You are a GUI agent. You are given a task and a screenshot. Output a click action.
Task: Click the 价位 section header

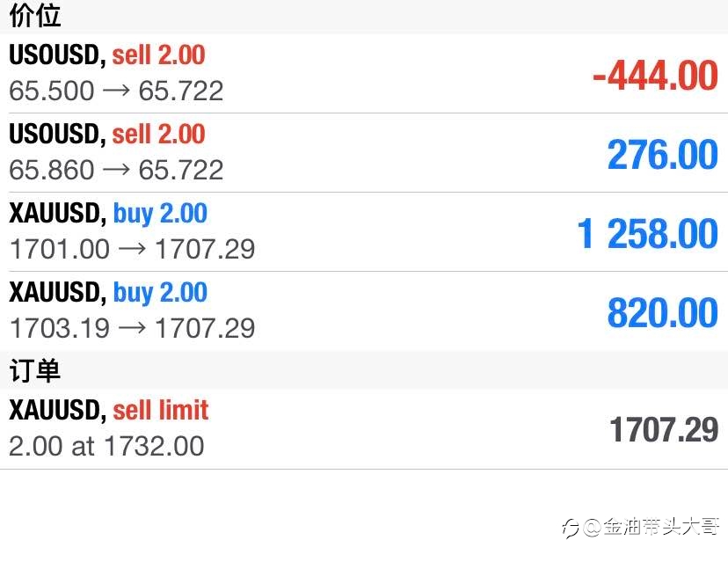[x=35, y=15]
